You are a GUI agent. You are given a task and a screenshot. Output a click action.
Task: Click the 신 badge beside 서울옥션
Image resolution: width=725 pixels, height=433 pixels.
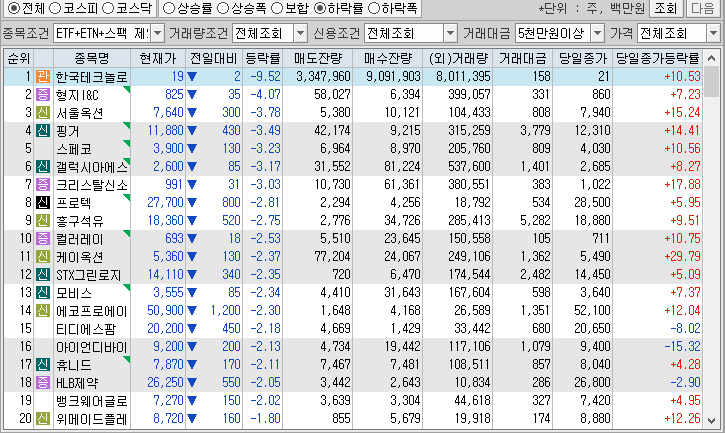click(x=43, y=112)
